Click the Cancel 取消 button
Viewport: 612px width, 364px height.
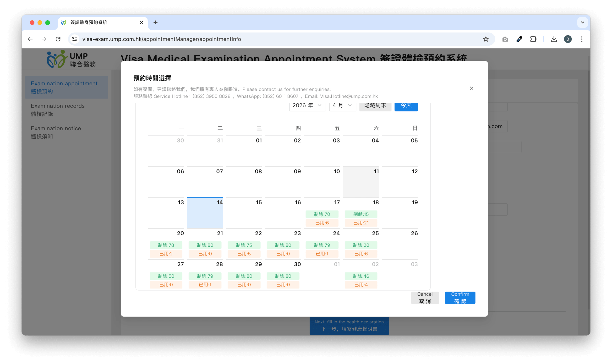(425, 298)
